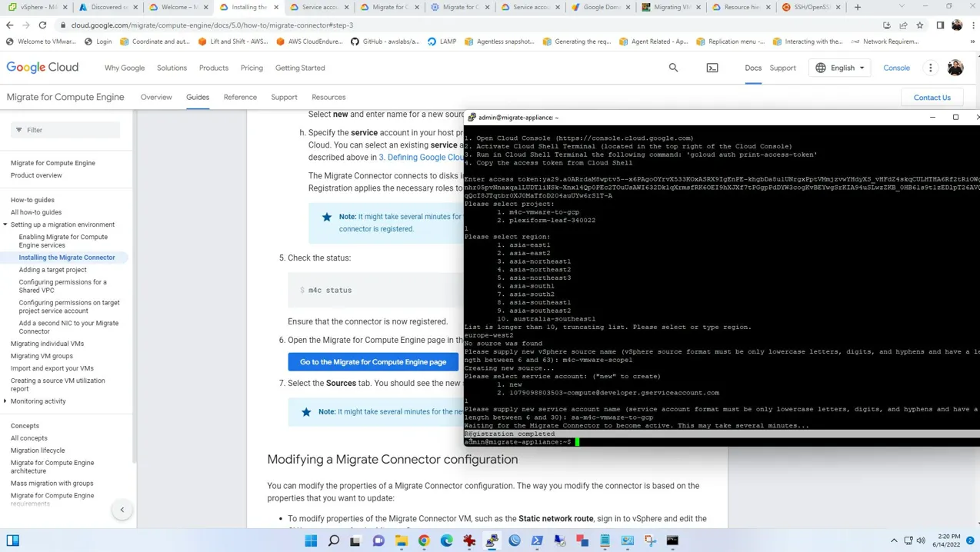
Task: Launch Chrome from the taskbar
Action: (424, 540)
